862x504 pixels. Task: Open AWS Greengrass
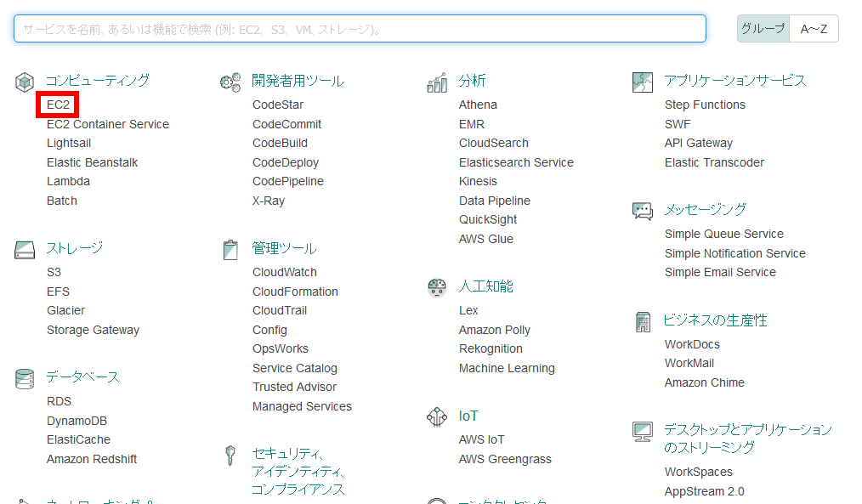point(505,459)
